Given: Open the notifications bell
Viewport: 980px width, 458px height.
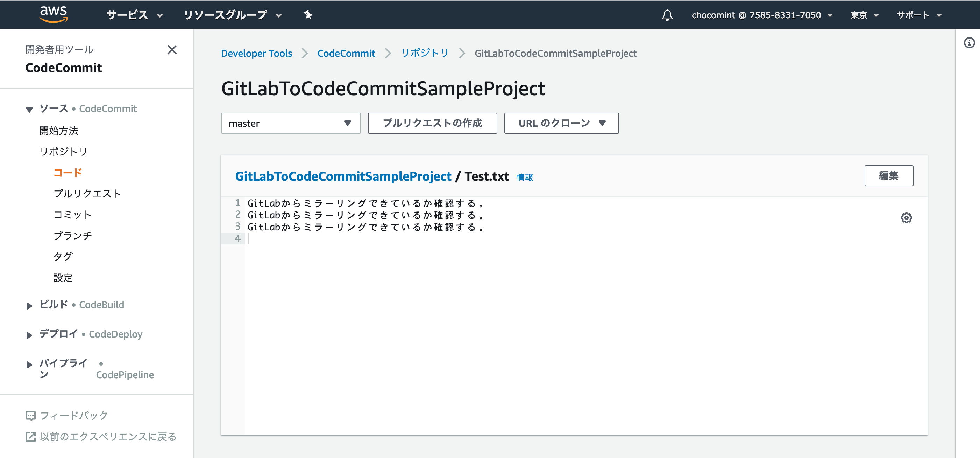Looking at the screenshot, I should [x=667, y=15].
